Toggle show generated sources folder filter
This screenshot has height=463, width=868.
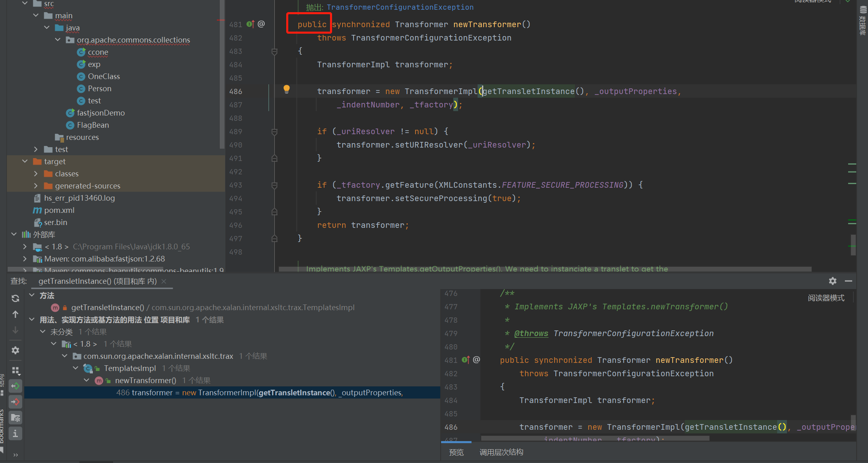click(x=15, y=418)
